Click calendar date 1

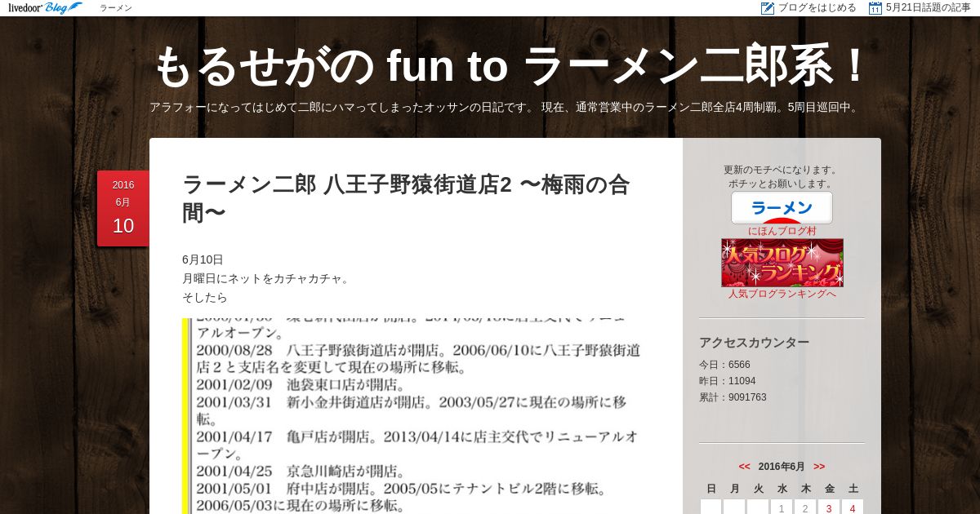coord(782,509)
